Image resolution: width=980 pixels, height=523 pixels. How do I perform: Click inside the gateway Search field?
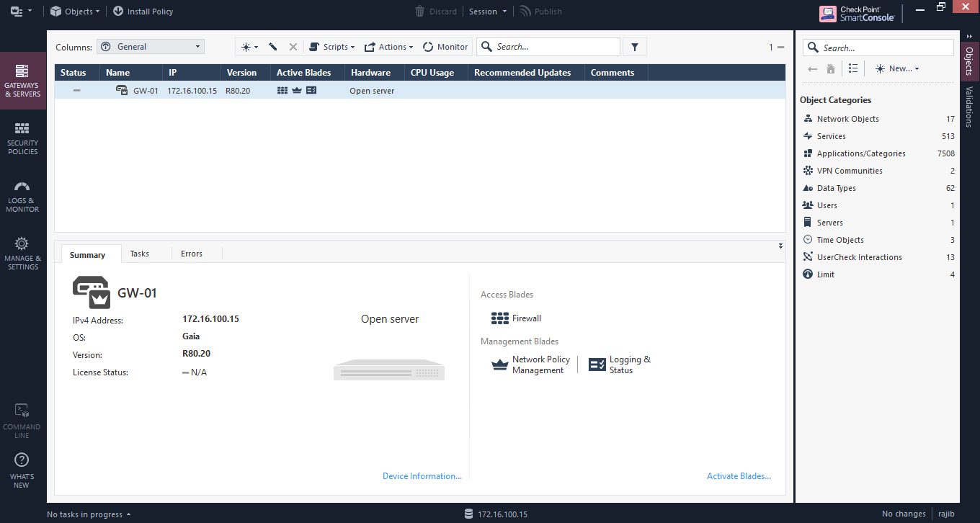coord(548,46)
